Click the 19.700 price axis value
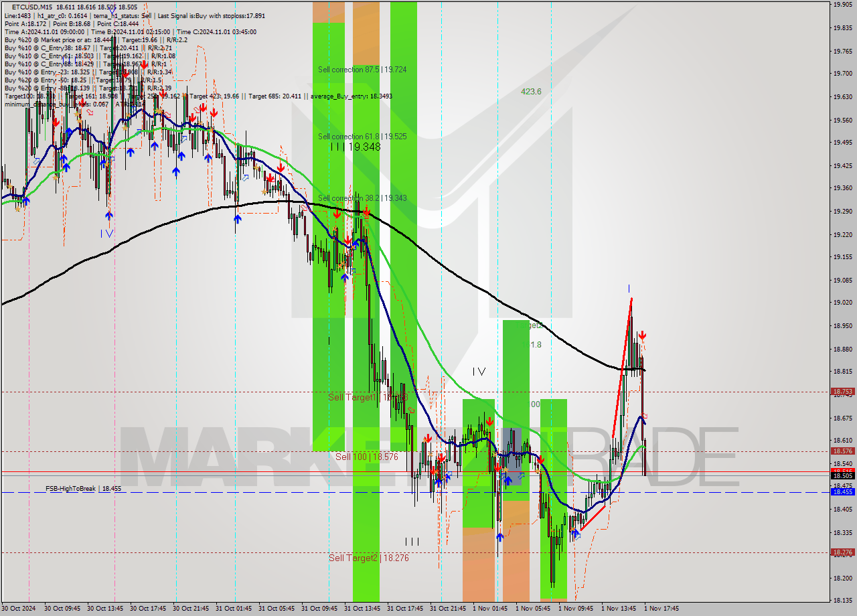Screen dimensions: 857x616 (842, 74)
